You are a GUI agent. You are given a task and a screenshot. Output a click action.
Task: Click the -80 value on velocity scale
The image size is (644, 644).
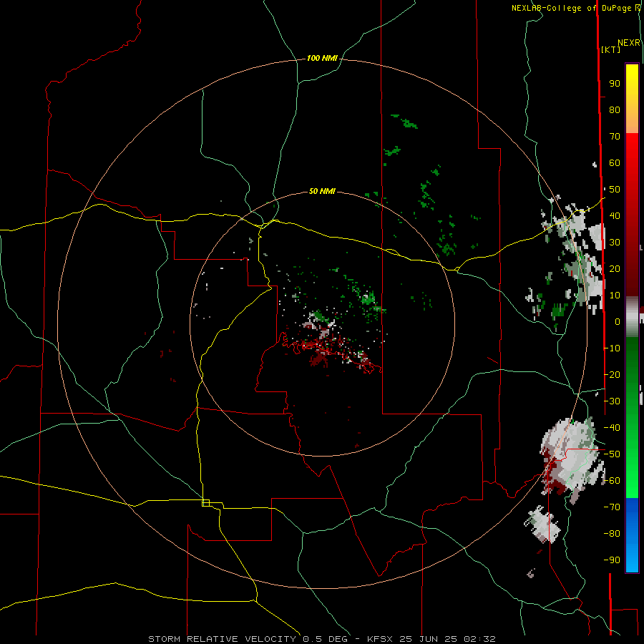tap(612, 534)
